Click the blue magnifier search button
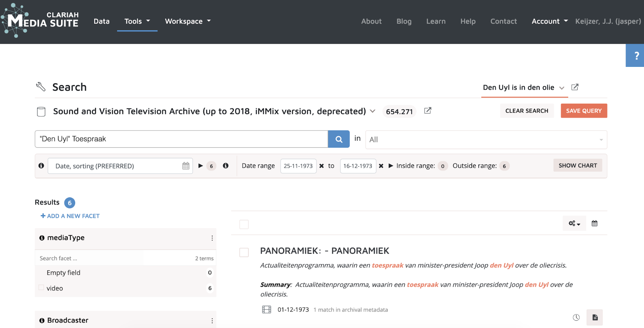This screenshot has width=644, height=328. [x=339, y=139]
